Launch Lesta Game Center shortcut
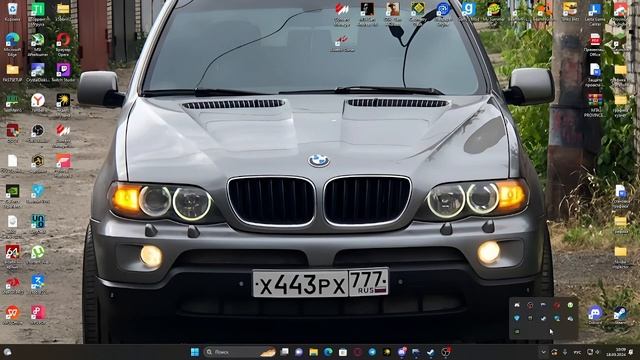 coord(595,9)
